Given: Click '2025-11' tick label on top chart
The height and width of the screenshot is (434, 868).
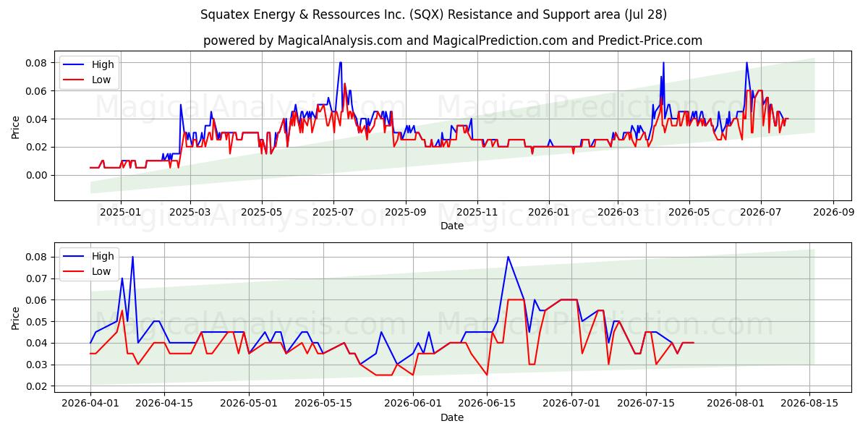Looking at the screenshot, I should point(477,213).
